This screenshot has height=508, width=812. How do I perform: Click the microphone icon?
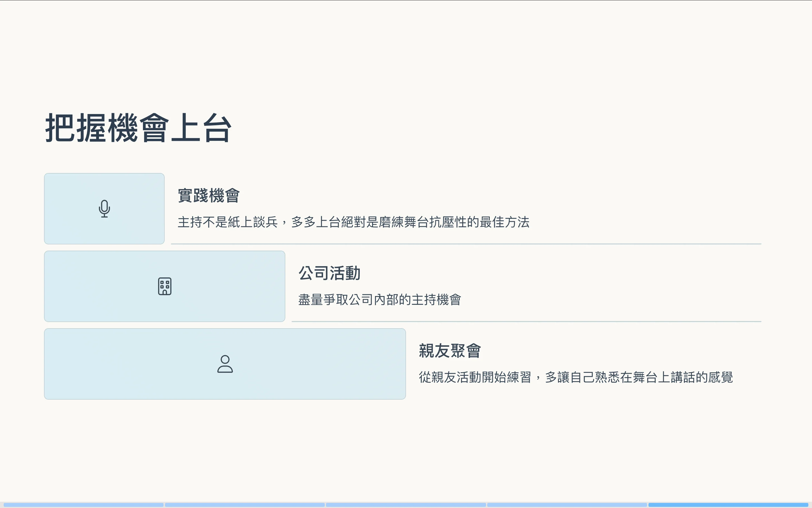pos(104,209)
